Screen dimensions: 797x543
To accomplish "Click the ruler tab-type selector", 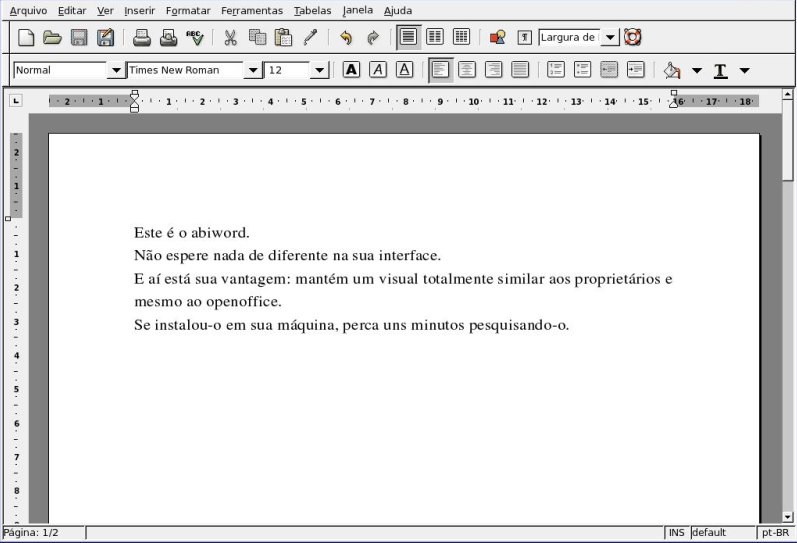I will coord(16,101).
